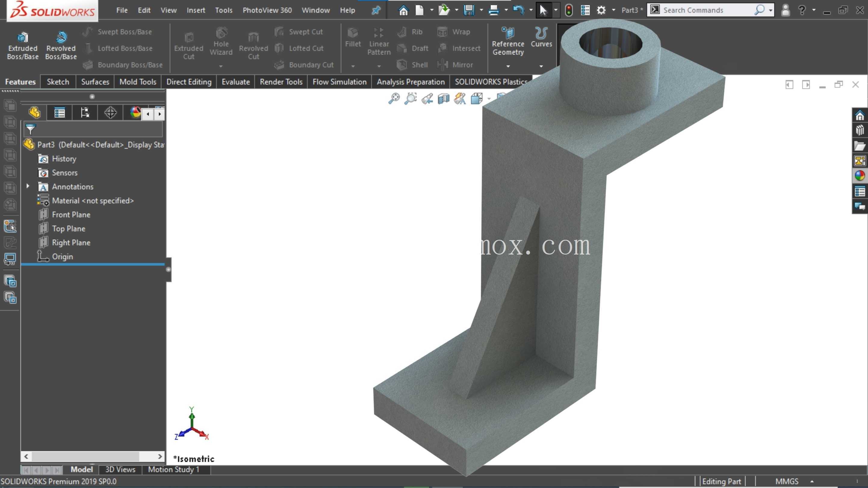Click the Zoom to Area icon
This screenshot has height=488, width=868.
click(x=411, y=99)
